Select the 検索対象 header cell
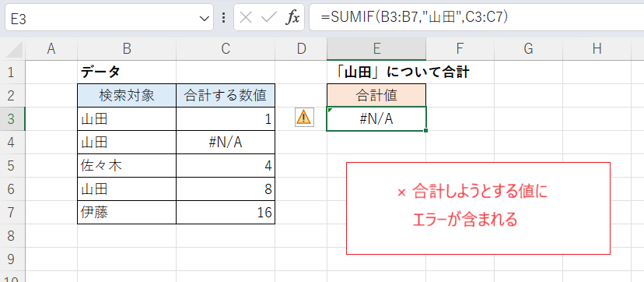Viewport: 644px width, 282px height. click(x=127, y=95)
